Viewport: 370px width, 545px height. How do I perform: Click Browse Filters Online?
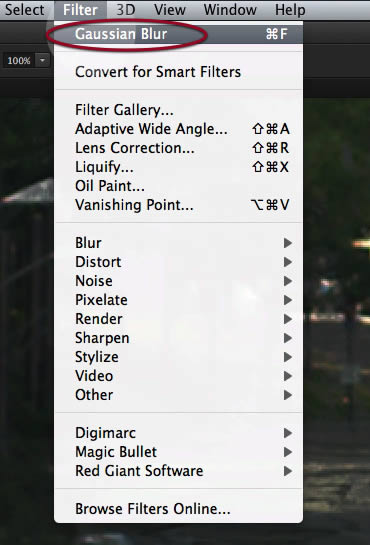point(179,509)
